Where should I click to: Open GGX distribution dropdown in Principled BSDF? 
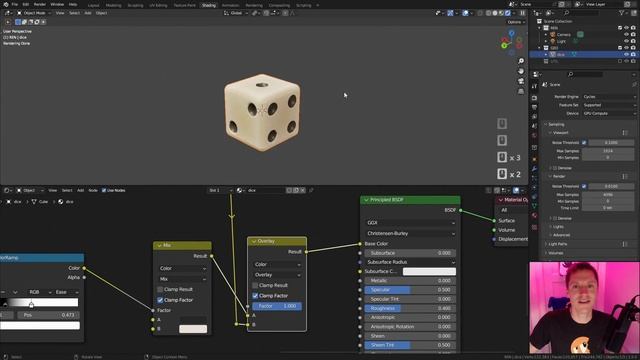[410, 223]
